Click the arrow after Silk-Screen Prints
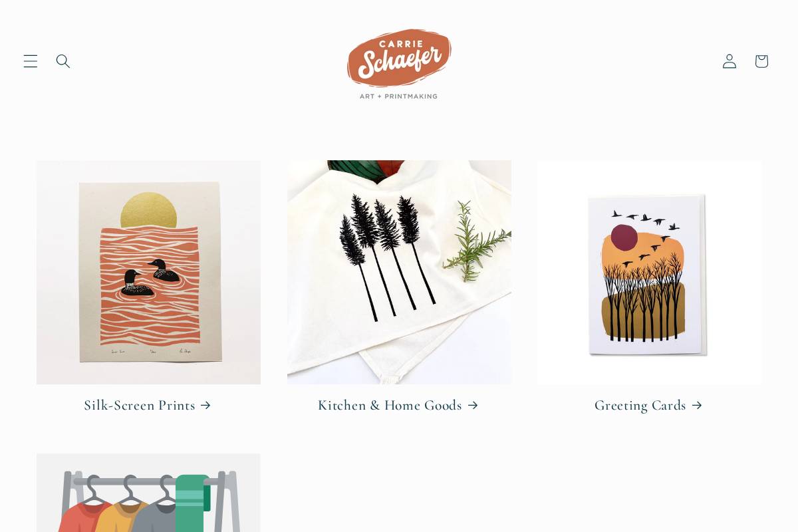This screenshot has height=532, width=798. point(205,405)
